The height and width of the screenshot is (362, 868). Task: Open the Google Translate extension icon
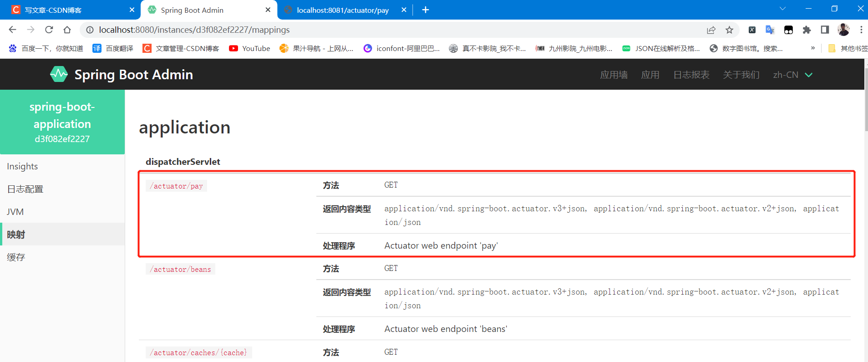(770, 30)
